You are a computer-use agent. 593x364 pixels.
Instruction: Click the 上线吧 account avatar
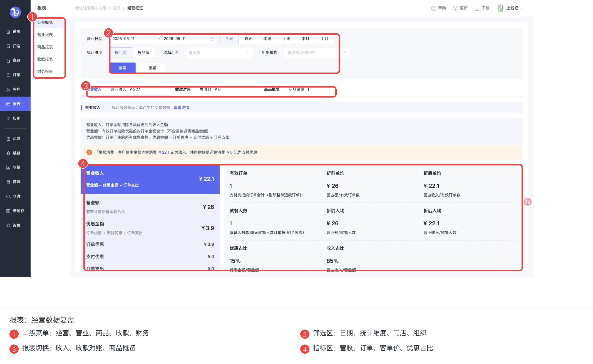500,8
